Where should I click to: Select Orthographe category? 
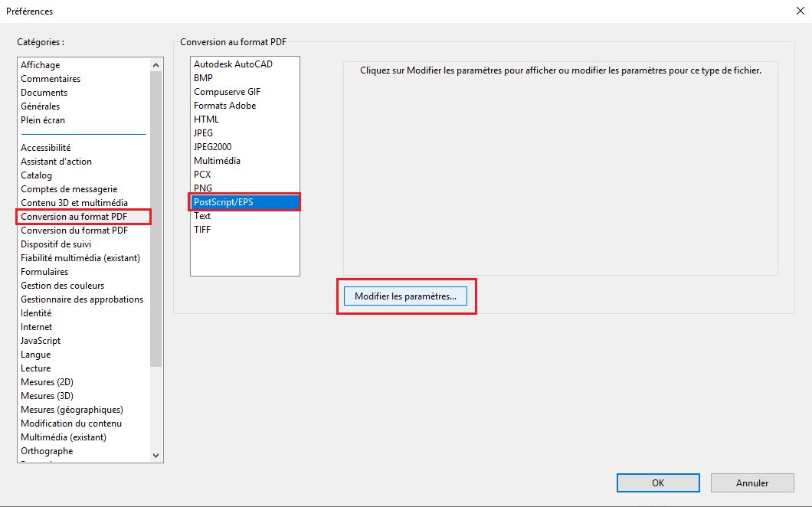click(x=47, y=450)
